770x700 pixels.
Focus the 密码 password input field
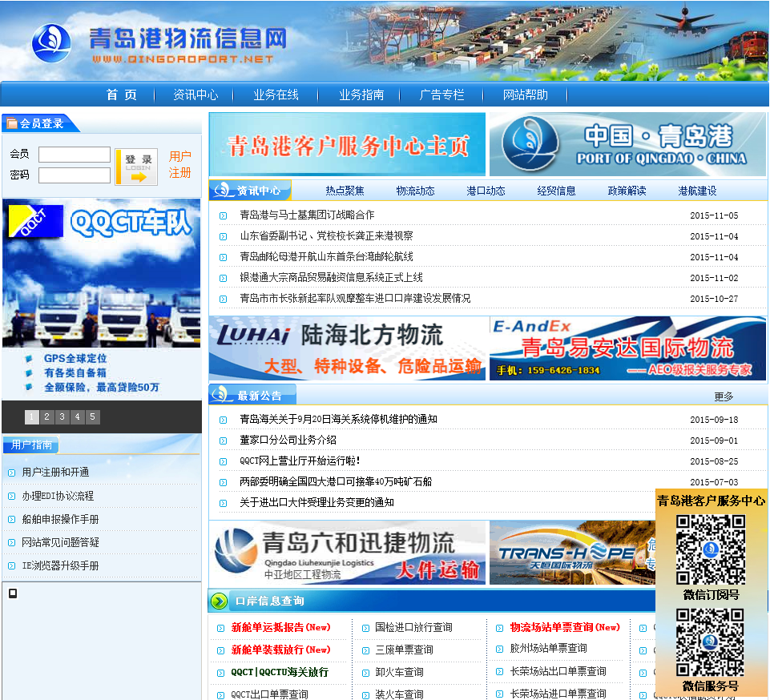tap(75, 175)
